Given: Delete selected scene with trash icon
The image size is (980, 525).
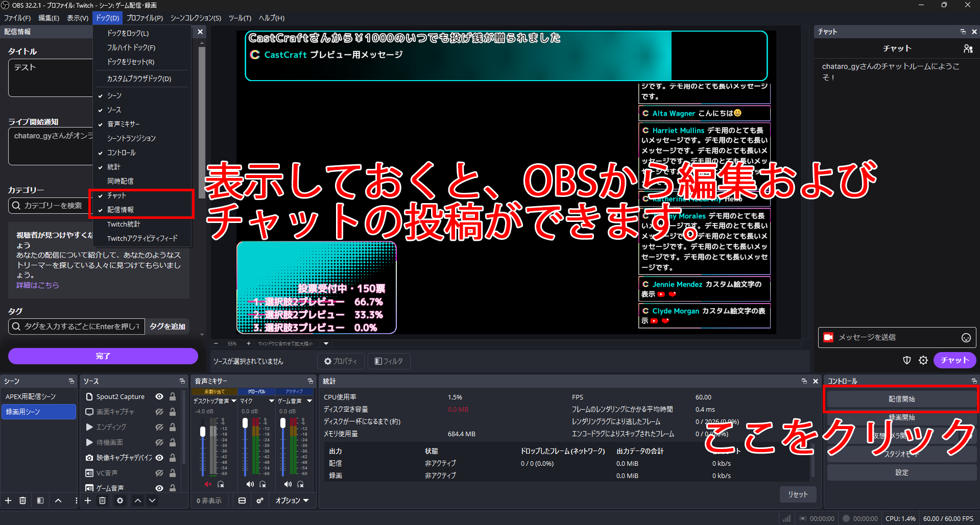Looking at the screenshot, I should (x=23, y=501).
